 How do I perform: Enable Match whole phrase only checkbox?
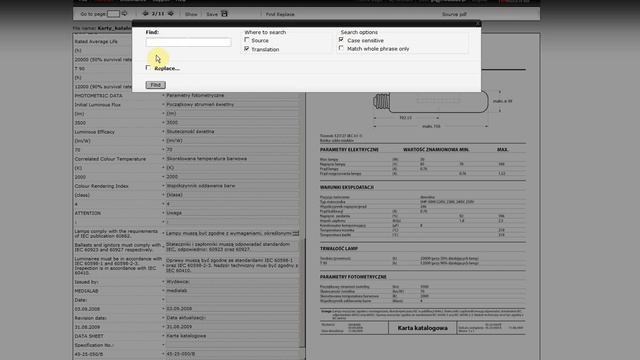(341, 48)
